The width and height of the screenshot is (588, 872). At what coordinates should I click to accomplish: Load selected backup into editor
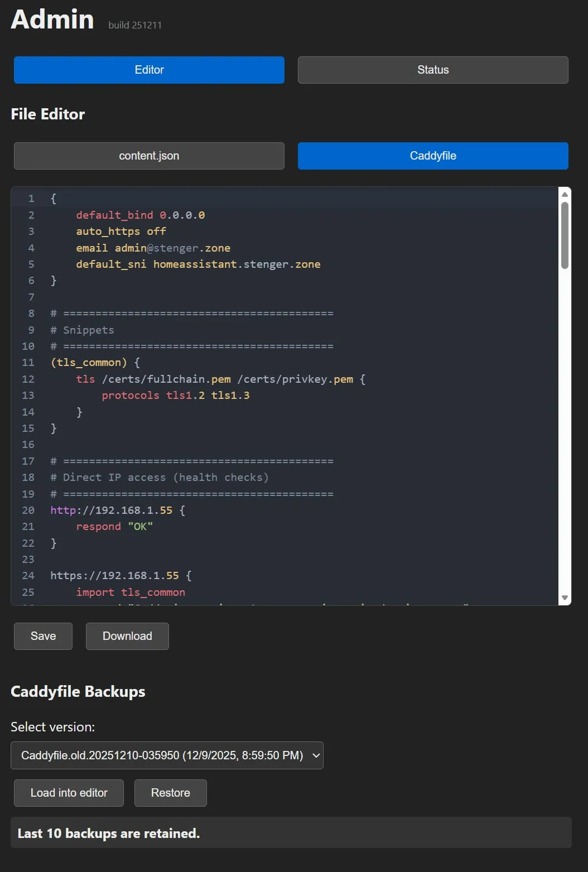coord(69,793)
